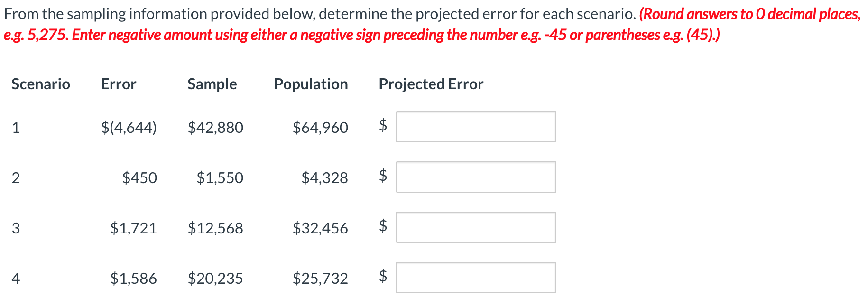Viewport: 868px width, 298px height.
Task: Click the Projected Error input for Scenario 3
Action: point(475,227)
